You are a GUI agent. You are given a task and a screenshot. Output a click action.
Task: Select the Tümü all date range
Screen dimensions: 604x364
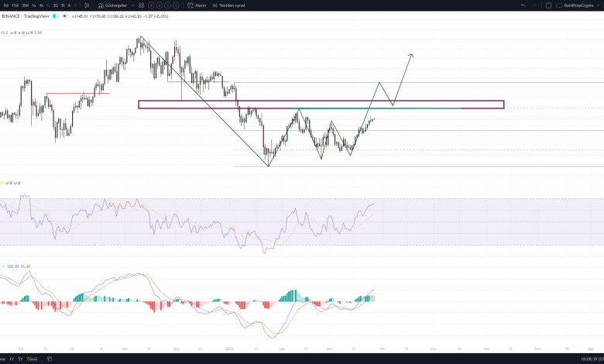32,359
